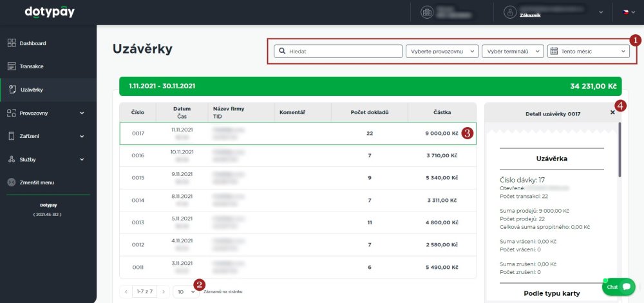Viewport: 644px width, 303px height.
Task: Click total 34 231,00 Kč
Action: click(594, 86)
